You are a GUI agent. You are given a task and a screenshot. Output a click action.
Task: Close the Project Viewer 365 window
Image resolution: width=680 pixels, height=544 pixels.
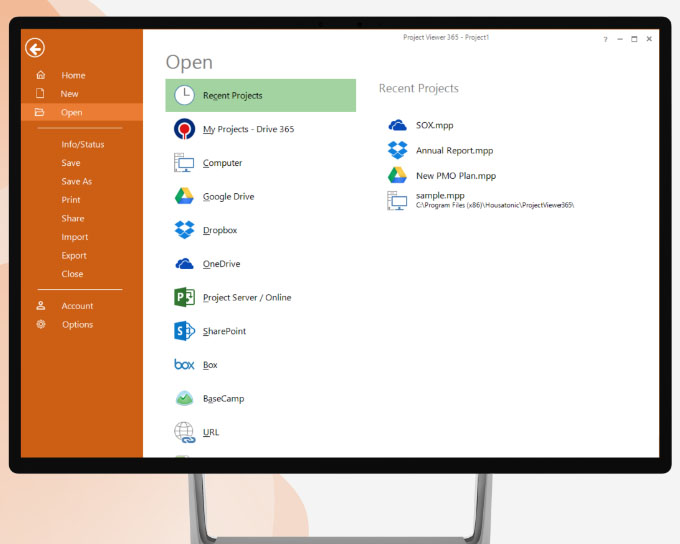tap(649, 39)
